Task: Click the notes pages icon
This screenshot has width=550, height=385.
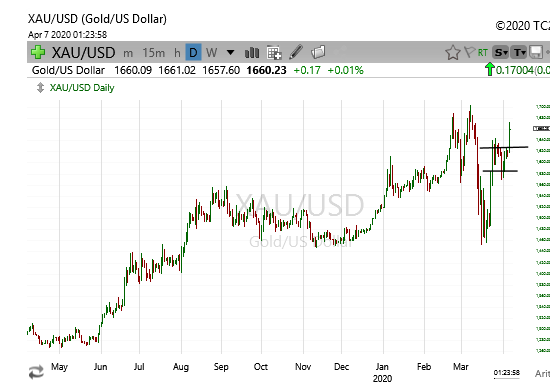Action: coord(318,52)
